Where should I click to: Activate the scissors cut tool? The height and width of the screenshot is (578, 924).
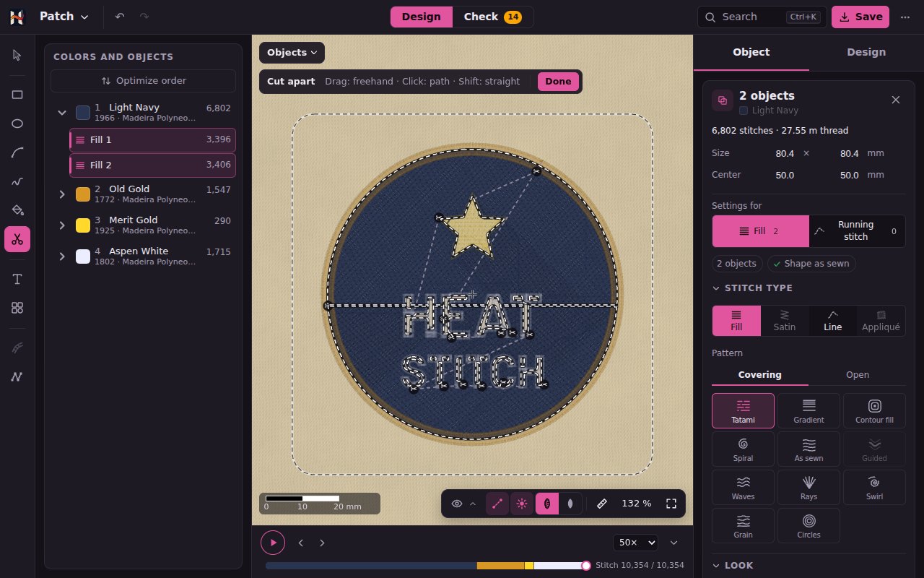click(x=17, y=239)
